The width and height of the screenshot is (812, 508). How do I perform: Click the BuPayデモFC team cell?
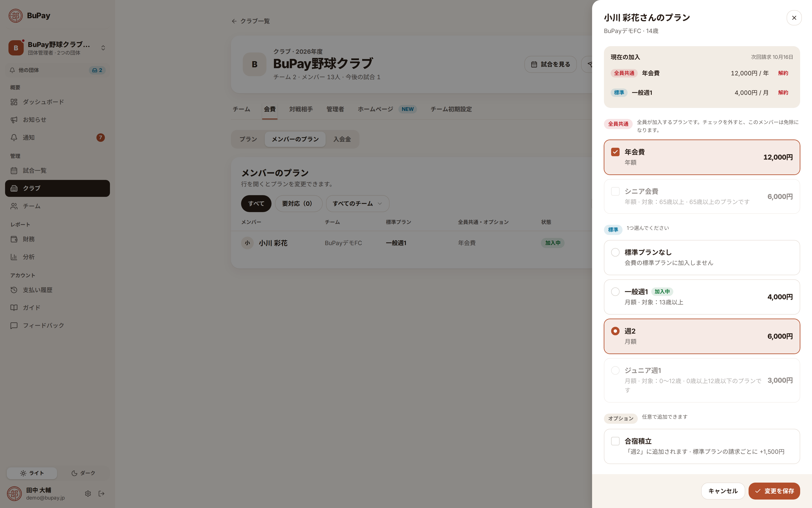[x=343, y=243]
